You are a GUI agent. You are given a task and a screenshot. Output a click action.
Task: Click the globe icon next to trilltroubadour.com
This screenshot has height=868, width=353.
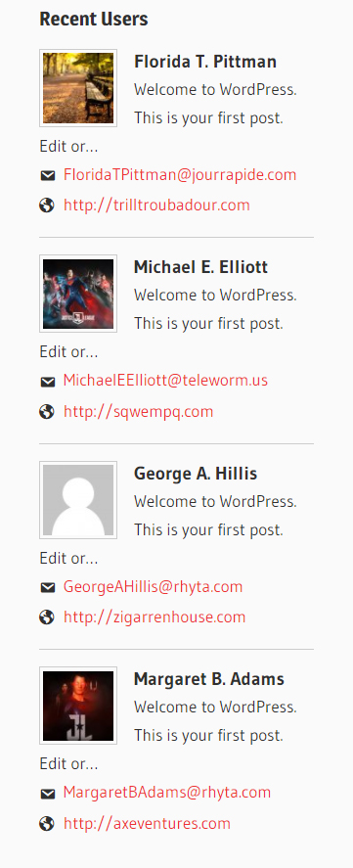click(x=47, y=206)
